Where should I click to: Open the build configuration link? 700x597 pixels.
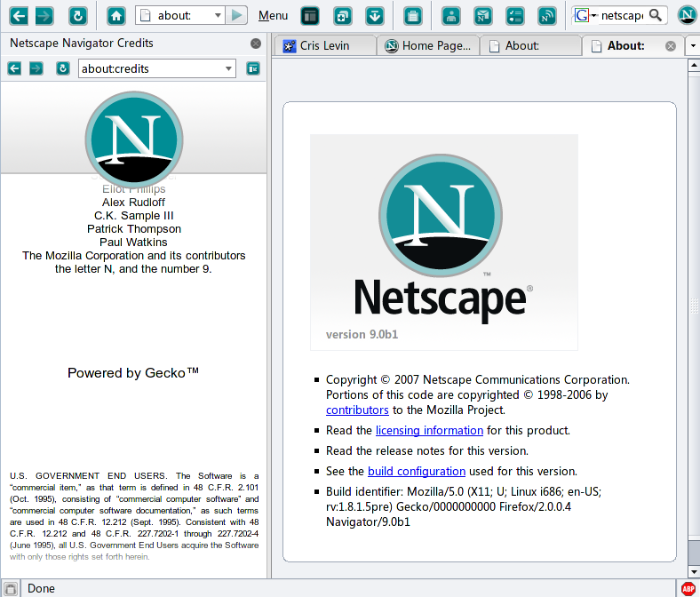417,471
